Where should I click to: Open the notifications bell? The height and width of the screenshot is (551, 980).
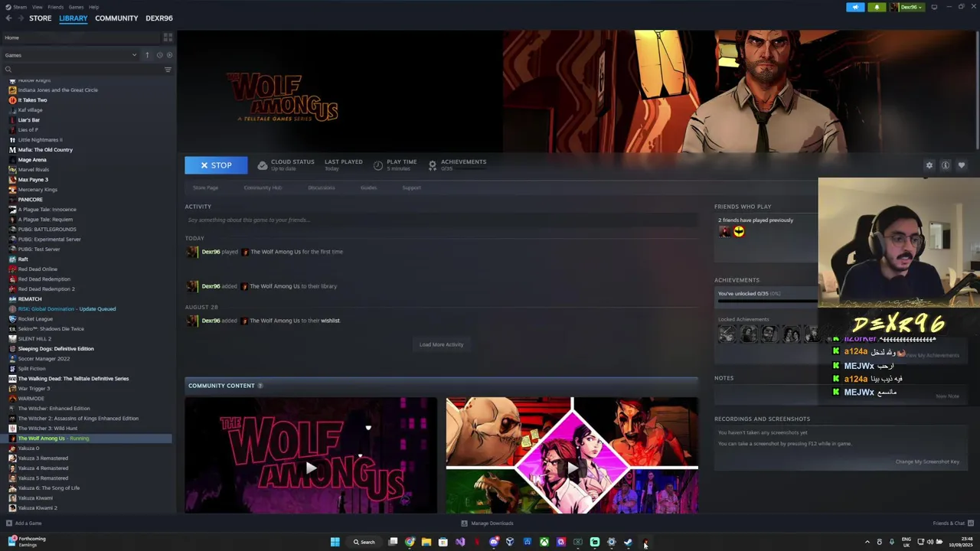pyautogui.click(x=877, y=7)
